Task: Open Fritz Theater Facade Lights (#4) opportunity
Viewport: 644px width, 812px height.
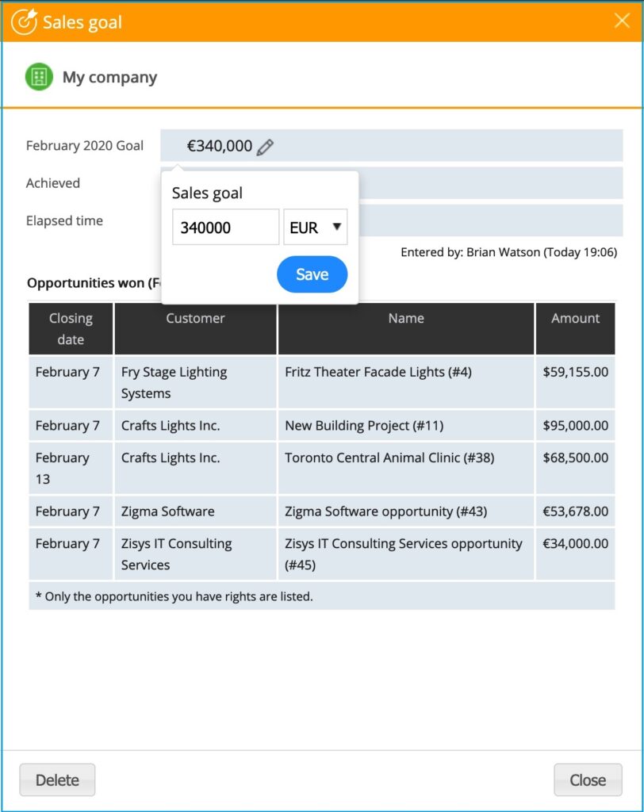Action: pos(378,372)
